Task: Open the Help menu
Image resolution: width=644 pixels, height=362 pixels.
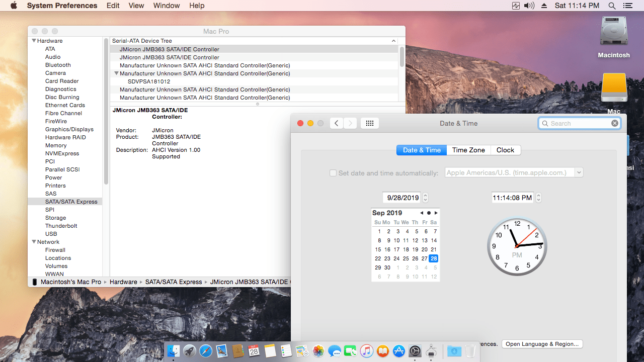Action: pos(197,6)
